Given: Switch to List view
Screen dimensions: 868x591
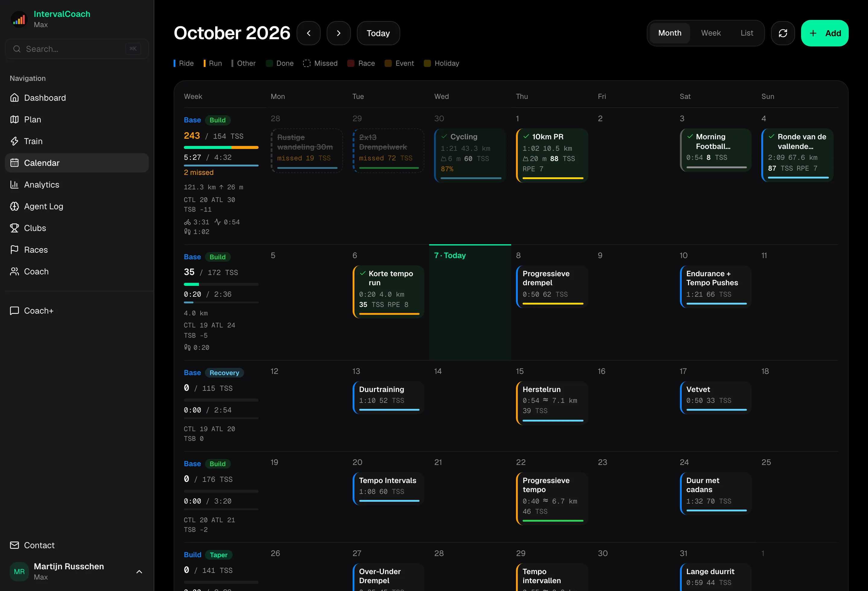Looking at the screenshot, I should tap(747, 33).
